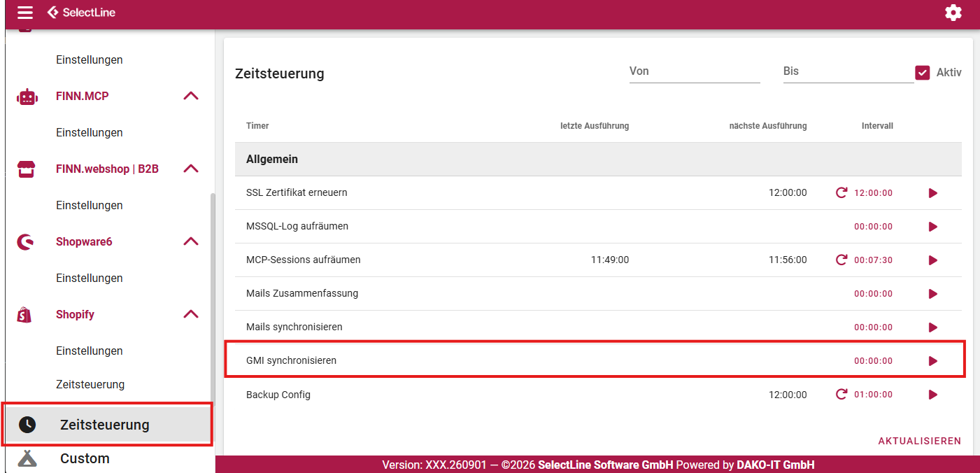Click the Custom tent icon
980x473 pixels.
click(27, 458)
